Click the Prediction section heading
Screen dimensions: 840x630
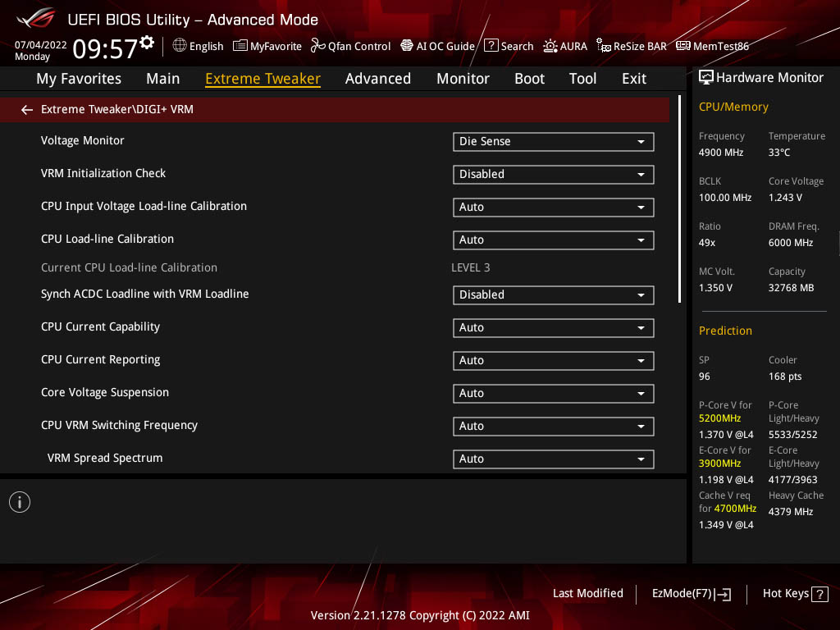(725, 331)
